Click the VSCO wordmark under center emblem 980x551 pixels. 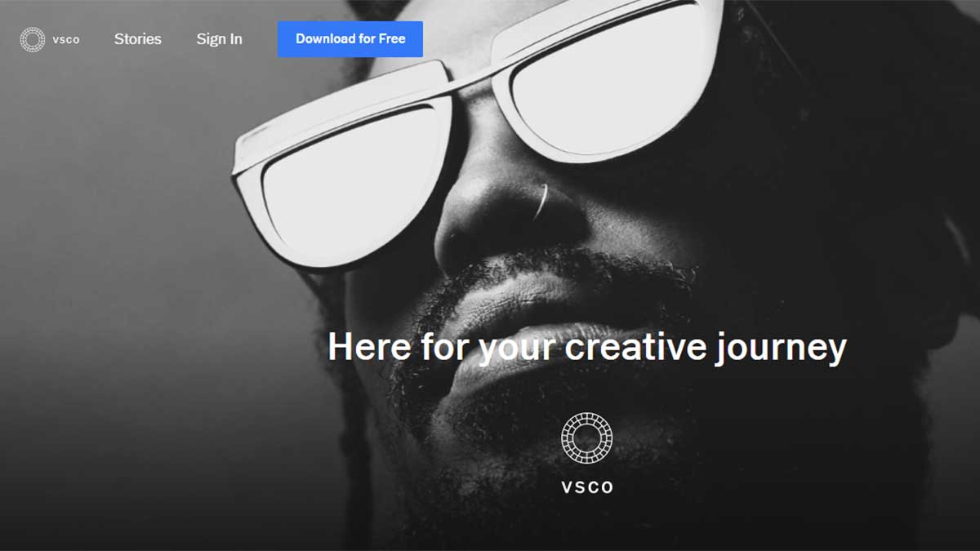coord(587,487)
